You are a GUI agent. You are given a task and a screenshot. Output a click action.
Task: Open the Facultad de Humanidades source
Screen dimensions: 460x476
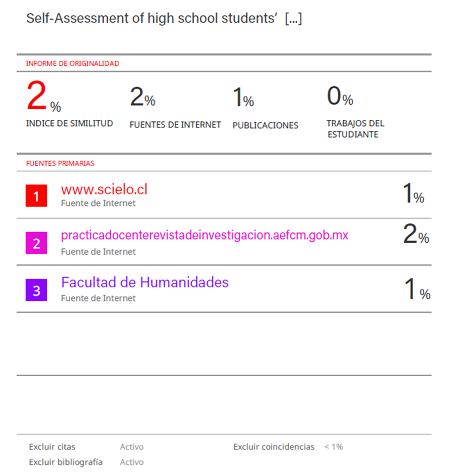pos(145,282)
